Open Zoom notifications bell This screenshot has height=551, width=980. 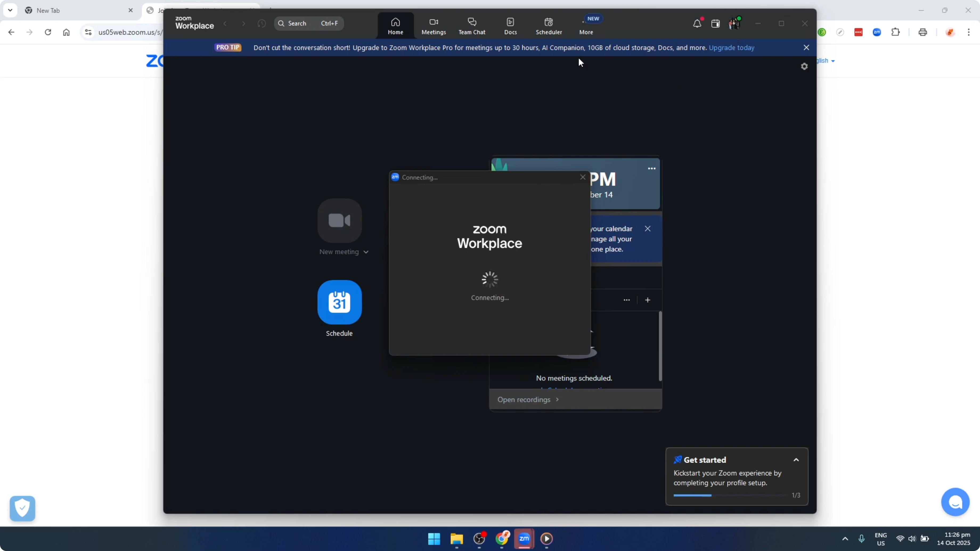point(697,24)
